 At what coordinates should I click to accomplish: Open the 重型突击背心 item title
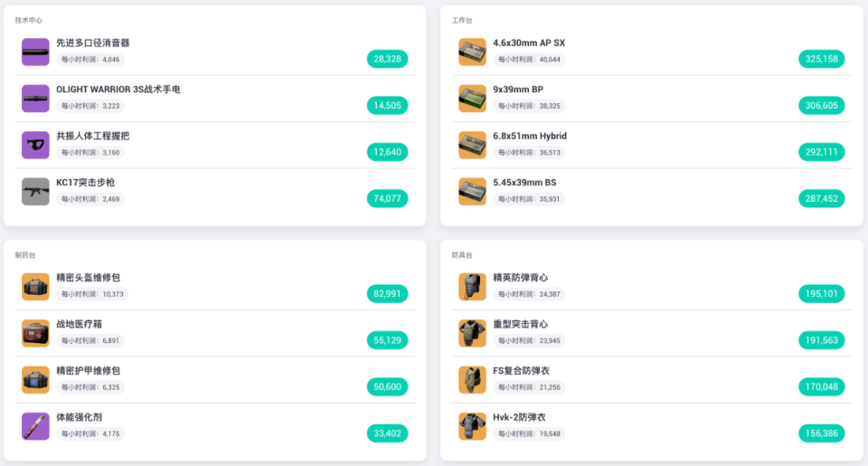pos(520,324)
